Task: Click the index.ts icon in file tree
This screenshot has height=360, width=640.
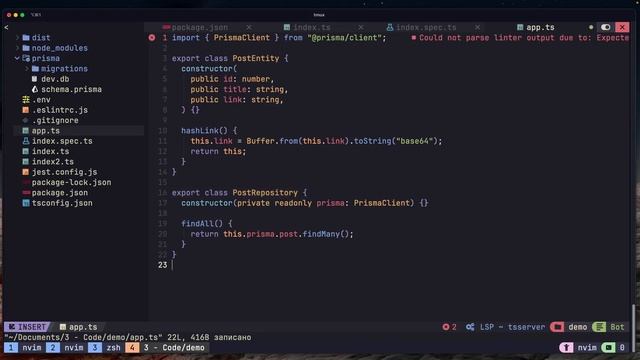Action: 26,151
